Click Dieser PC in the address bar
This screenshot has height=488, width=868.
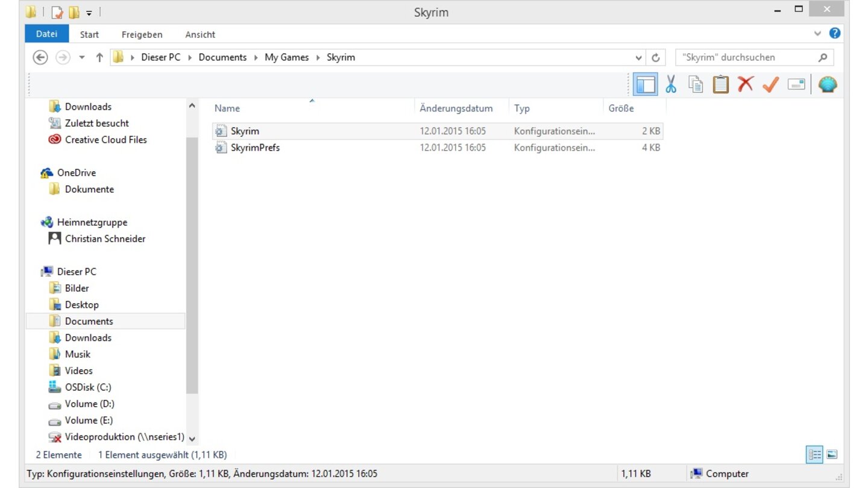tap(161, 57)
